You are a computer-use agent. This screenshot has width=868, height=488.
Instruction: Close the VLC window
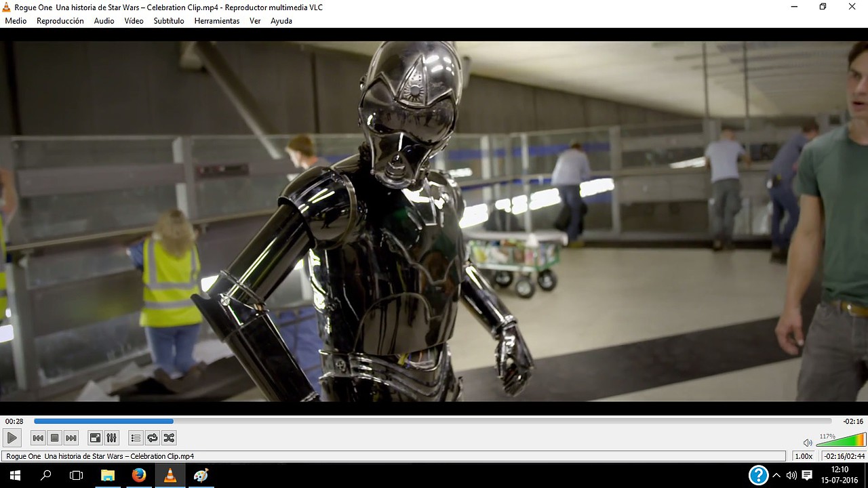pos(852,7)
